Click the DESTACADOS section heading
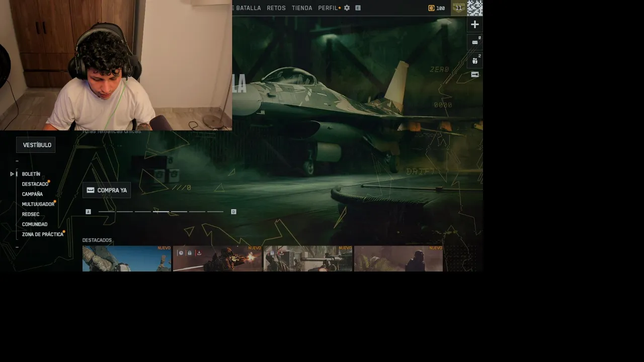644x362 pixels. coord(97,240)
